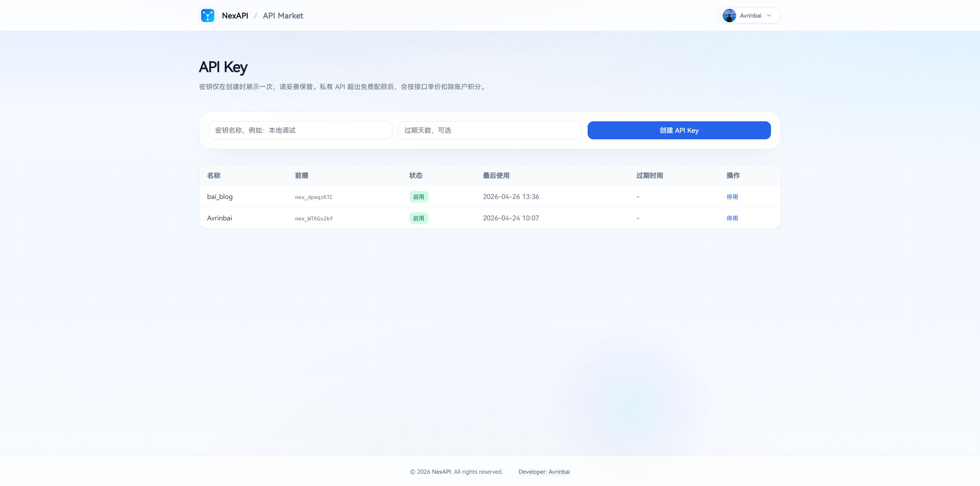The height and width of the screenshot is (486, 980).
Task: Click the 最后使用 column header
Action: [496, 176]
